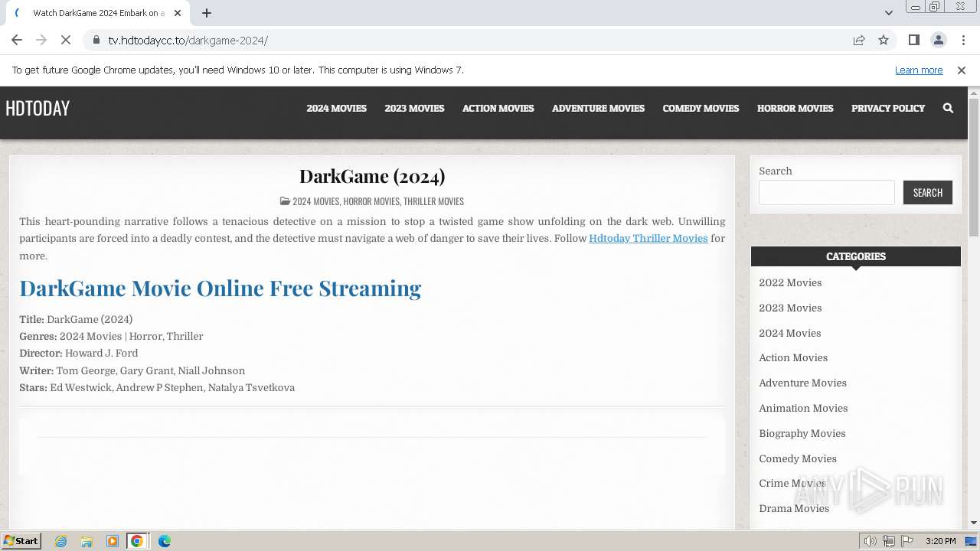980x551 pixels.
Task: Click Hdtoday Thriller Movies link
Action: click(x=648, y=238)
